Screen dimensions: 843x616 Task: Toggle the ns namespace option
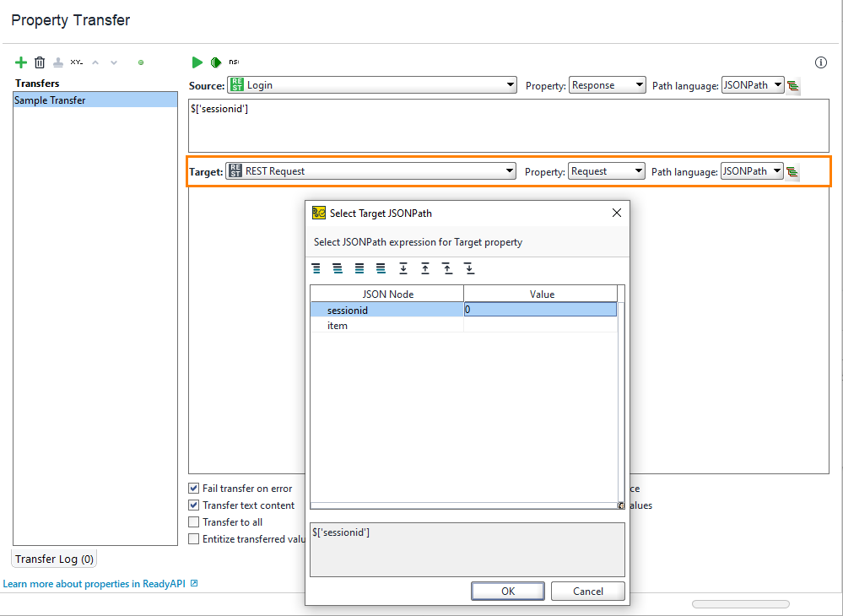click(234, 62)
